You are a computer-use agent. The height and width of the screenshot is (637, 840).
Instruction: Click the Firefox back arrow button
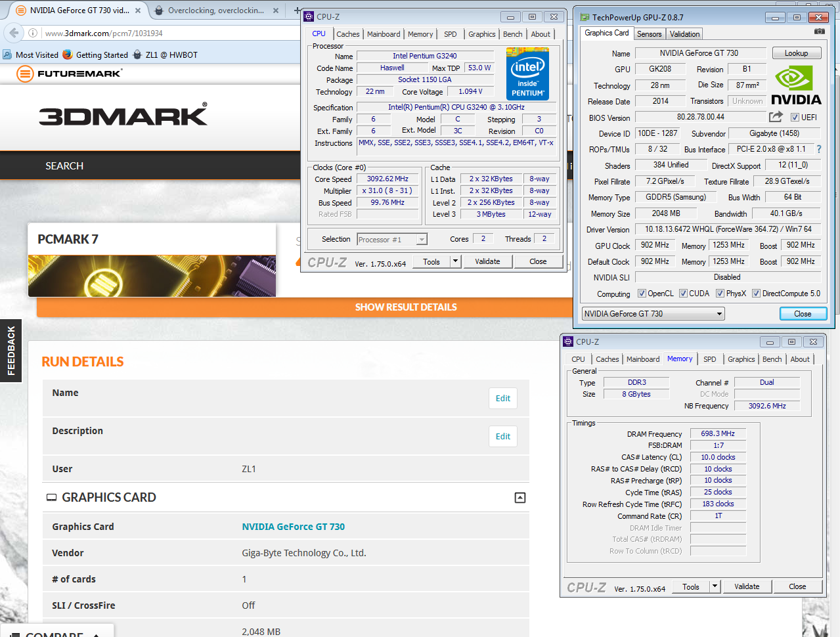(x=13, y=32)
